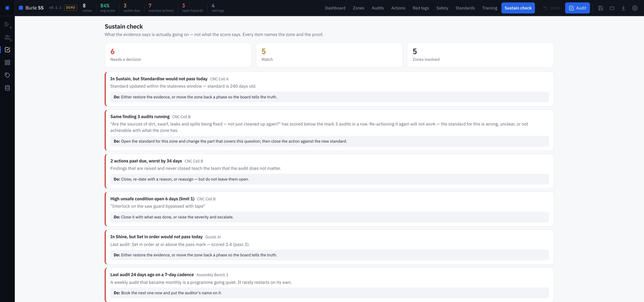The height and width of the screenshot is (302, 644).
Task: Select the Watch summary card
Action: click(x=329, y=55)
